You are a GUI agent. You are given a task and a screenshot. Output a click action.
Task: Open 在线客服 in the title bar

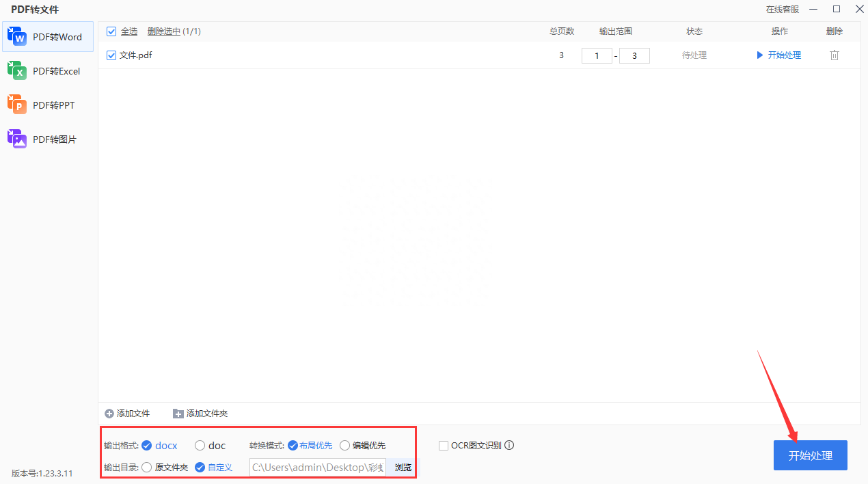click(x=782, y=10)
